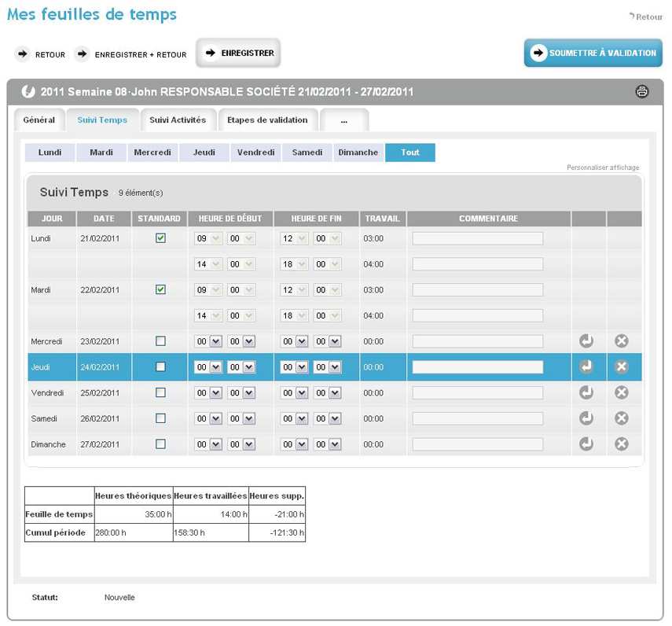The height and width of the screenshot is (626, 672).
Task: Delete the Dimanche row with X icon
Action: (622, 444)
